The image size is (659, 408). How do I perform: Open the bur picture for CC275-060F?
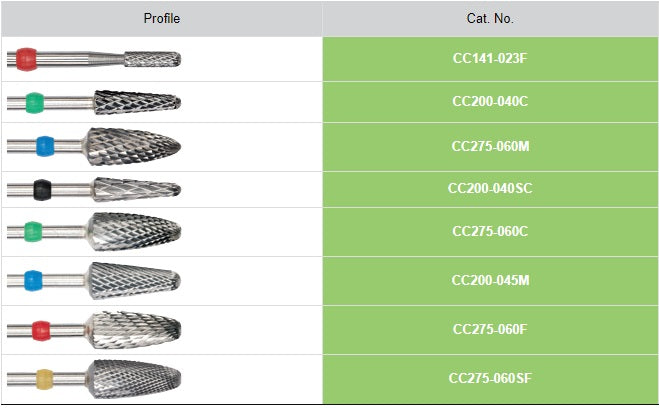95,329
